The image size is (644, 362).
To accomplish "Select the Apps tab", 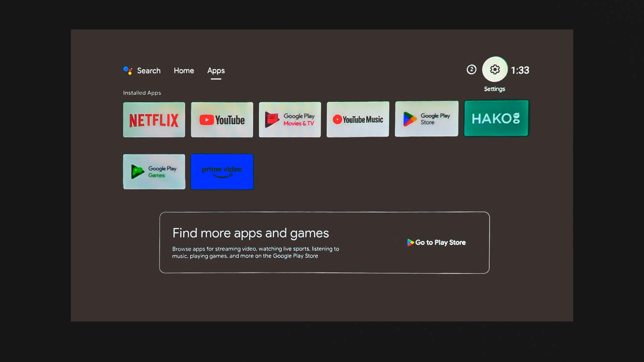I will pos(216,71).
